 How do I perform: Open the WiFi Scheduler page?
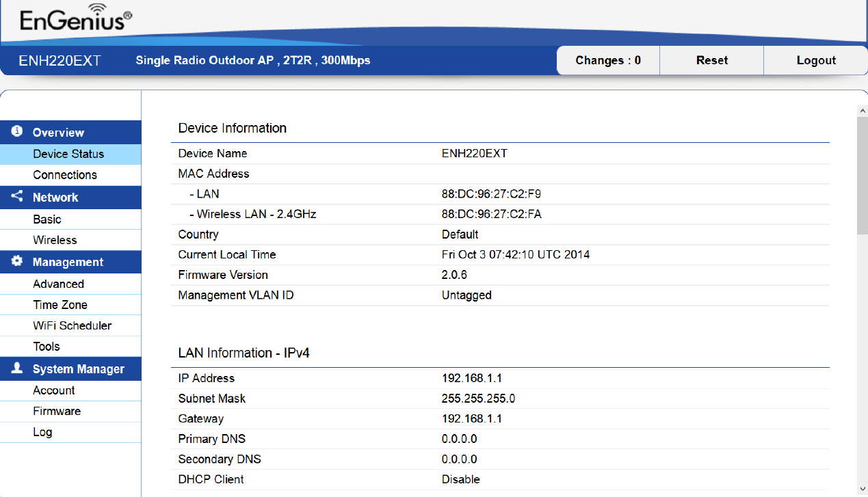[x=70, y=326]
